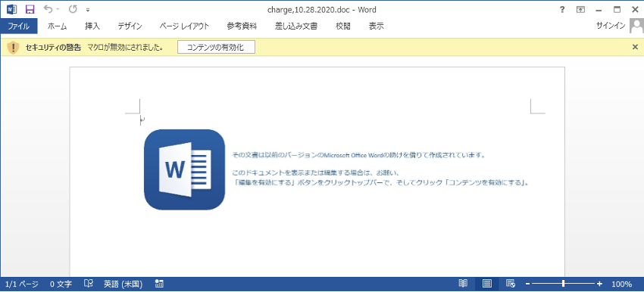The height and width of the screenshot is (292, 644).
Task: Undo the last action
Action: (x=48, y=9)
